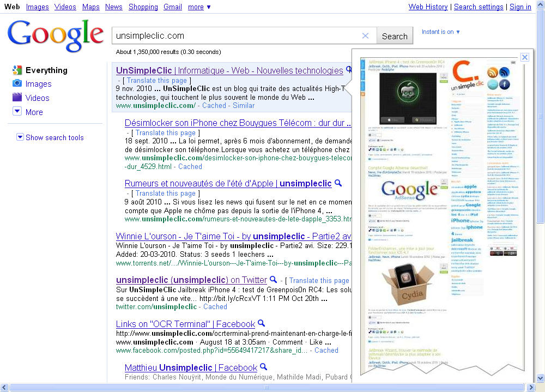Open Images in the top navigation
The width and height of the screenshot is (545, 392).
pos(37,7)
